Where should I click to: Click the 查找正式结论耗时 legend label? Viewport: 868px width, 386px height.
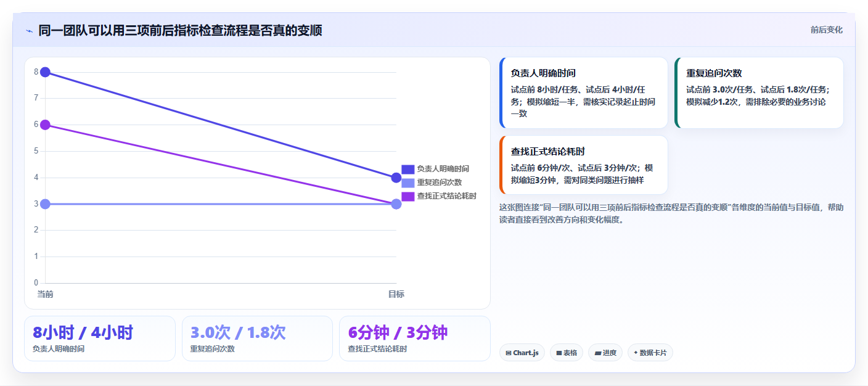[446, 196]
